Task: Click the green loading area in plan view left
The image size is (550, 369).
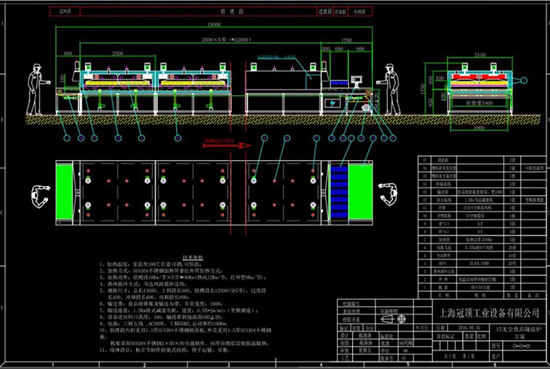Action: tap(64, 192)
